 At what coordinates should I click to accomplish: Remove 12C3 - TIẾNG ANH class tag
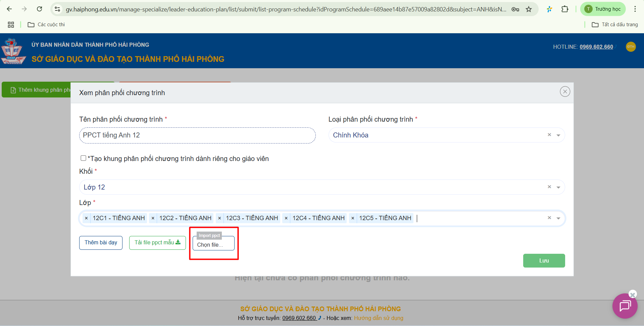(x=219, y=218)
